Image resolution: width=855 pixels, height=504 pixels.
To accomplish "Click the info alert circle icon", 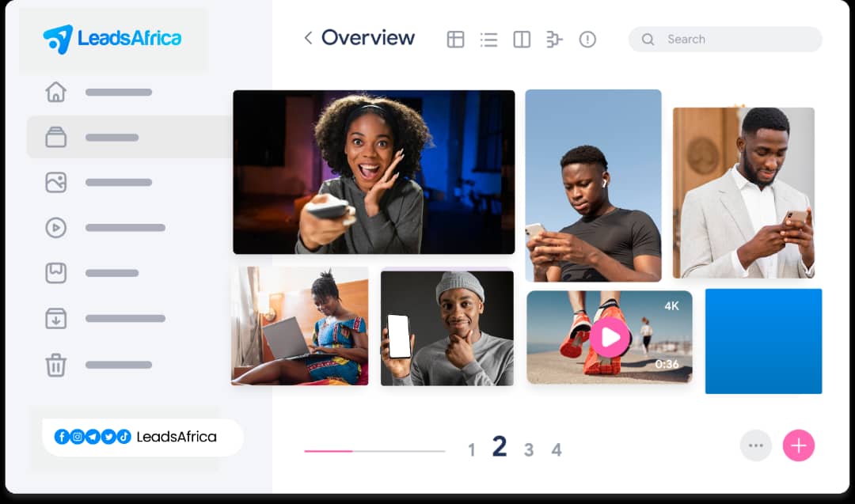I will (587, 40).
